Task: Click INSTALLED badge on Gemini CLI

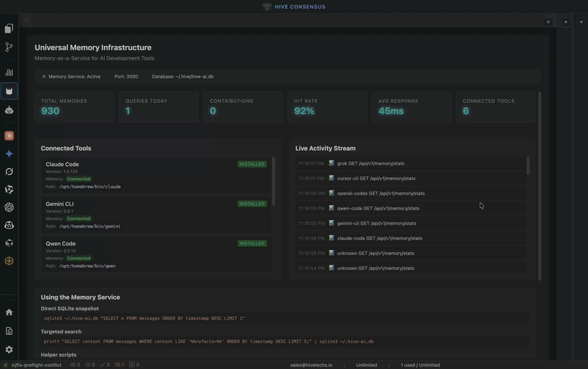Action: [x=252, y=204]
